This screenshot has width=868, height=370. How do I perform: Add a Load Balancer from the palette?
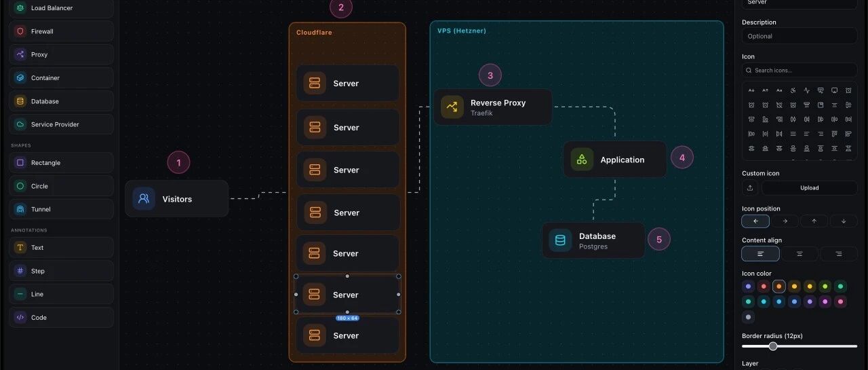[x=61, y=9]
